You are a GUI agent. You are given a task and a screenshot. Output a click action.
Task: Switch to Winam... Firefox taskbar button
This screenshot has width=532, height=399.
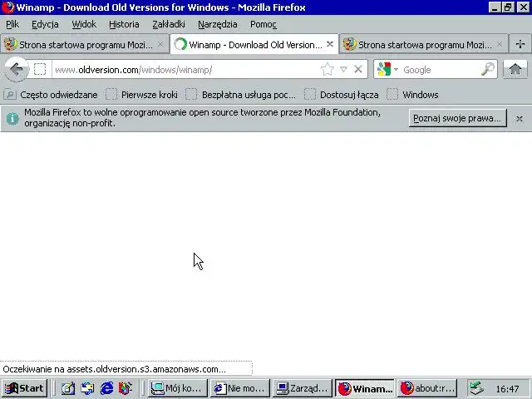click(365, 388)
